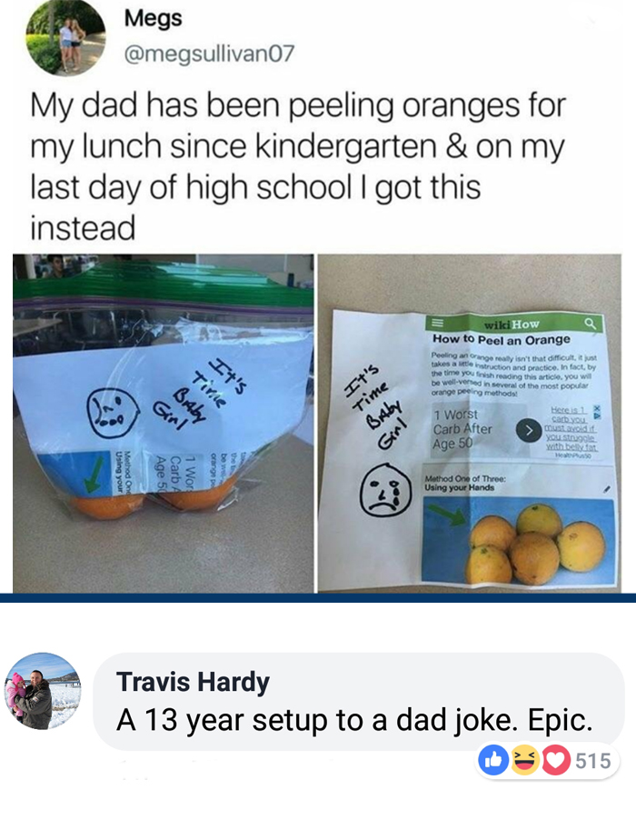Image resolution: width=636 pixels, height=840 pixels.
Task: Click the red heart reaction icon
Action: [x=556, y=760]
